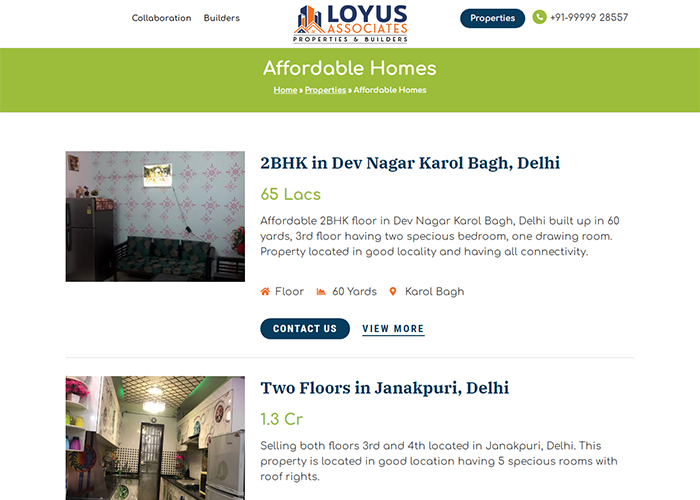Open the Builders menu item
Viewport: 700px width, 500px height.
pyautogui.click(x=221, y=18)
